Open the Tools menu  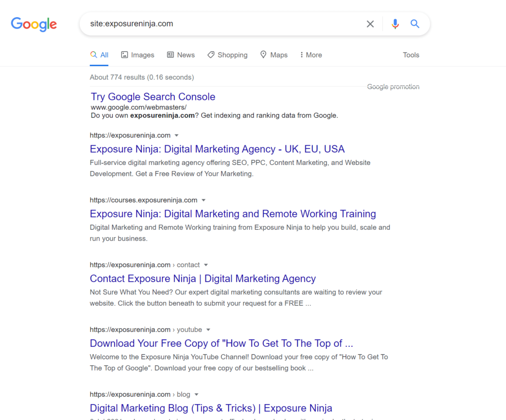click(x=411, y=55)
